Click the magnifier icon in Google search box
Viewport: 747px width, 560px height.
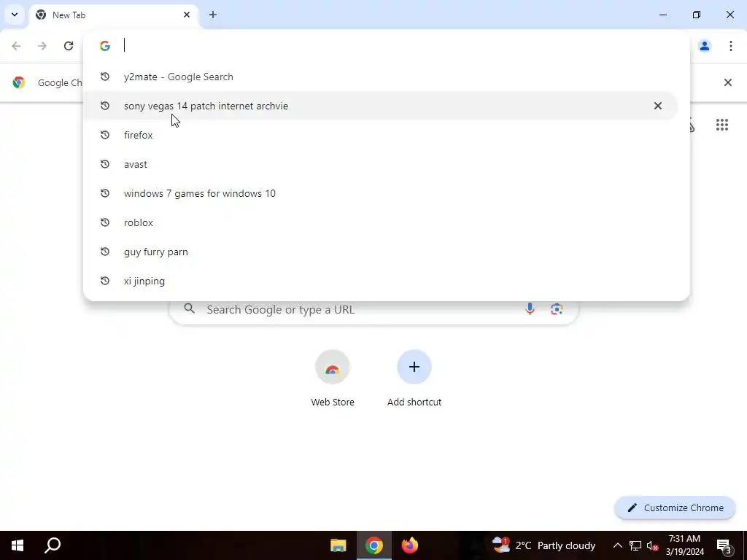coord(189,308)
